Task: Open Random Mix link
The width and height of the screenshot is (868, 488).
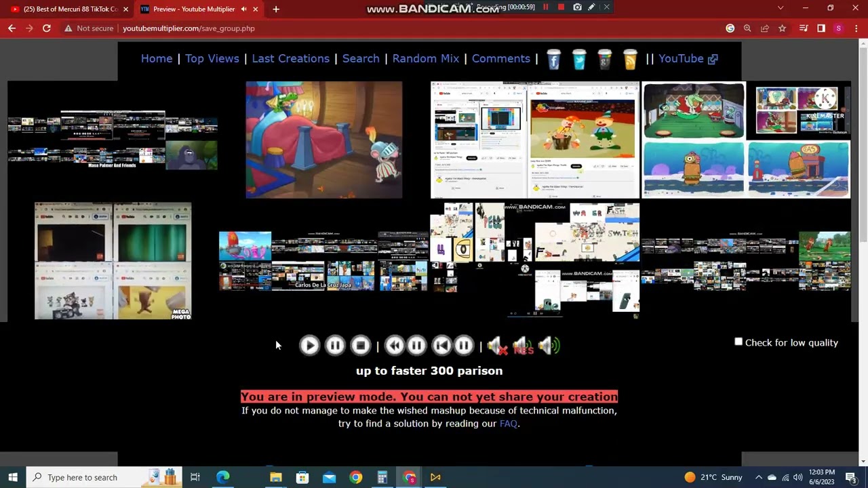Action: (x=426, y=58)
